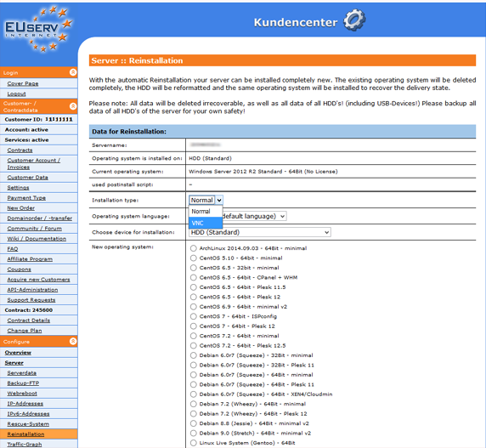This screenshot has height=448, width=486.
Task: Open the Installation type dropdown
Action: click(206, 201)
